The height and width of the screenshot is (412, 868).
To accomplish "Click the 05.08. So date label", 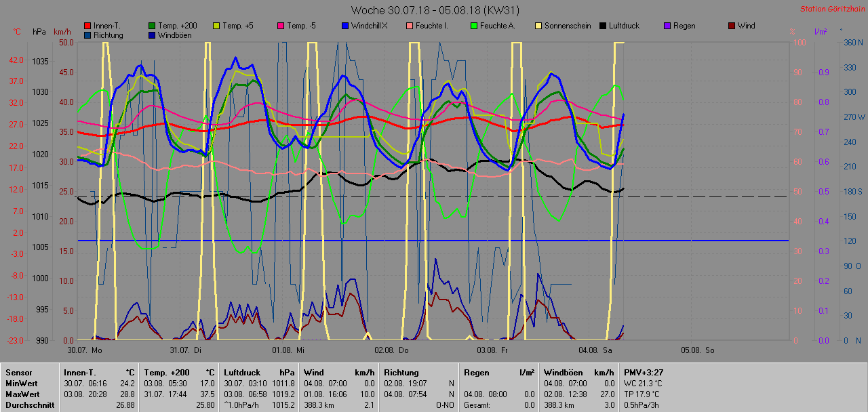I will 698,350.
